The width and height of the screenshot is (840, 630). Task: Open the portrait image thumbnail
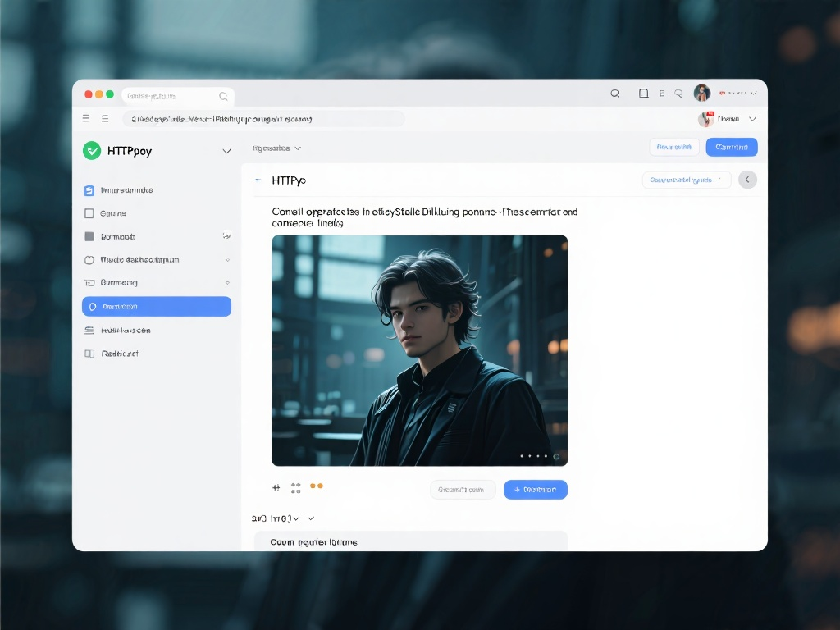tap(419, 350)
